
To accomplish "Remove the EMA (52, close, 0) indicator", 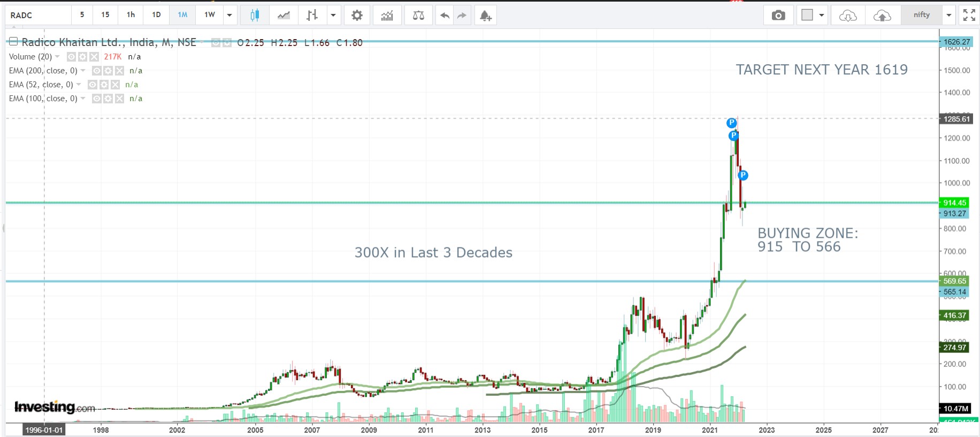I will (115, 85).
